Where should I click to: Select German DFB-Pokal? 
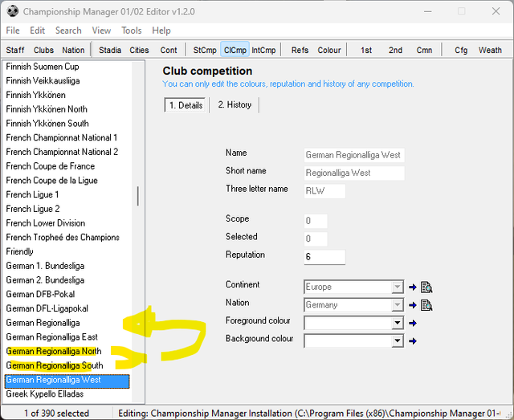pyautogui.click(x=40, y=295)
